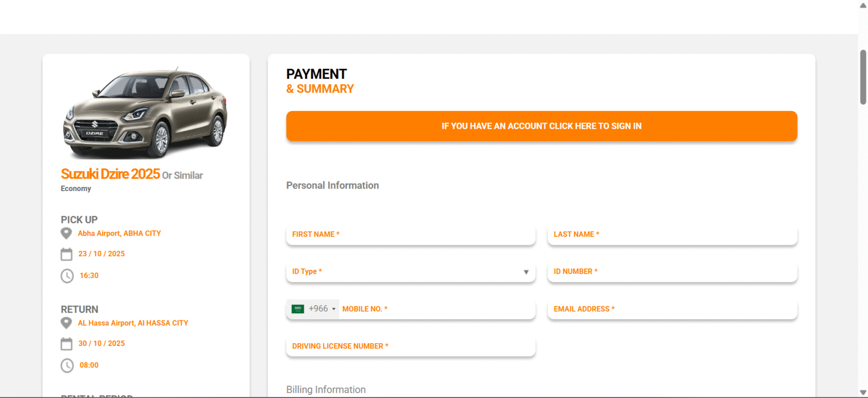Screen dimensions: 868x398
Task: Click the return time clock icon
Action: click(67, 365)
